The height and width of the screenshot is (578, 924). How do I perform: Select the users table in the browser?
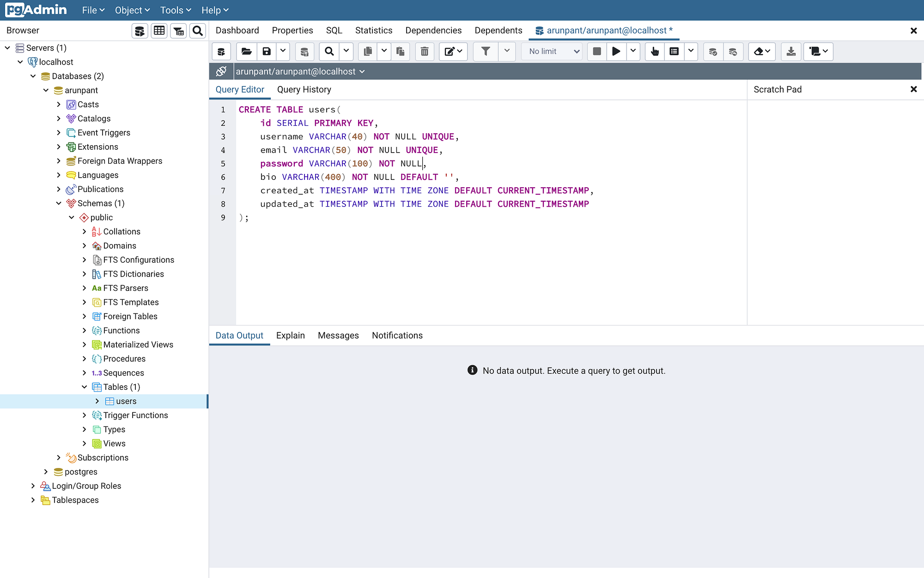tap(127, 401)
